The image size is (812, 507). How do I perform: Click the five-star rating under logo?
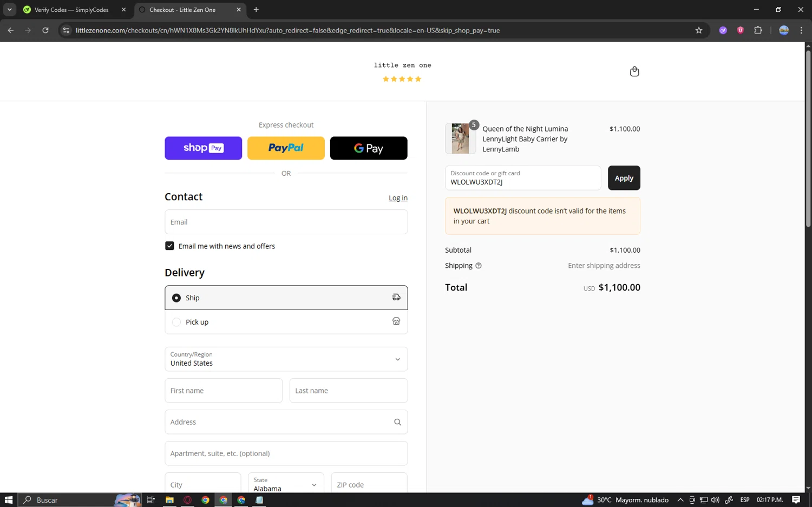(402, 79)
